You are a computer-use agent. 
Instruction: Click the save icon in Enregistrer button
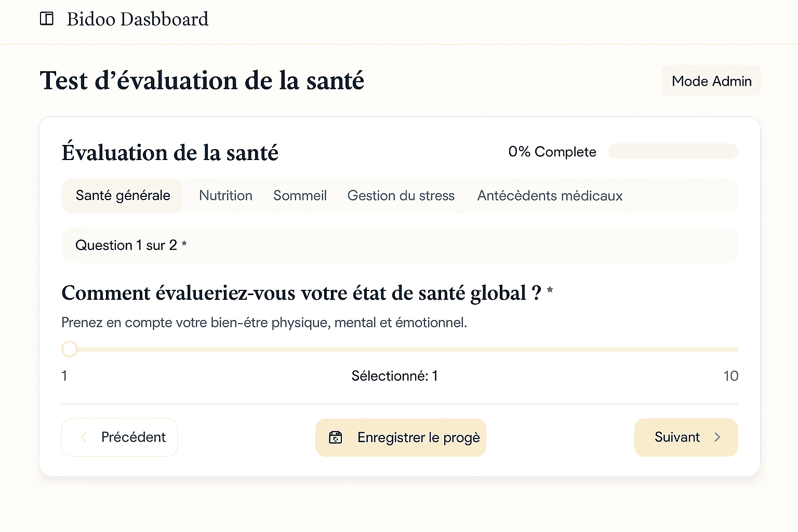[336, 437]
